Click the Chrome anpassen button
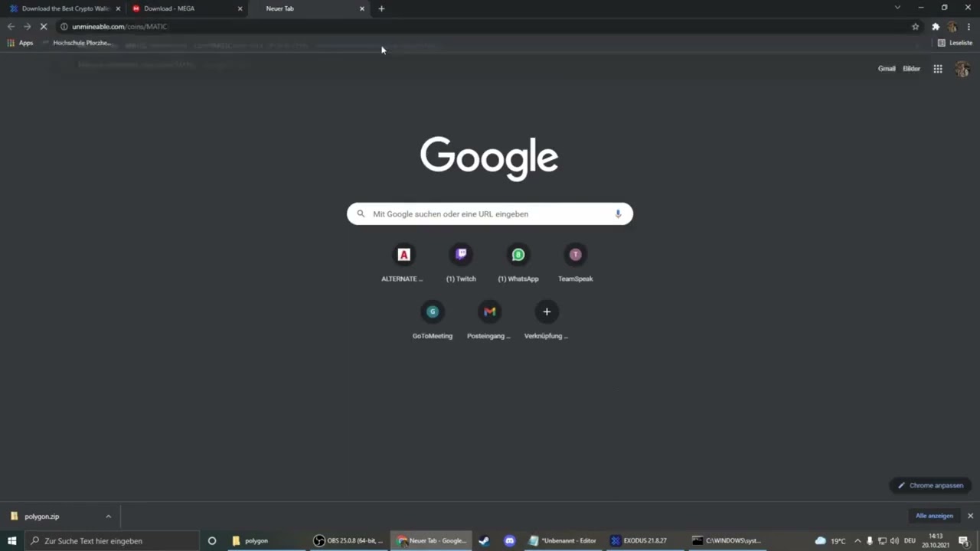980x551 pixels. pos(930,485)
